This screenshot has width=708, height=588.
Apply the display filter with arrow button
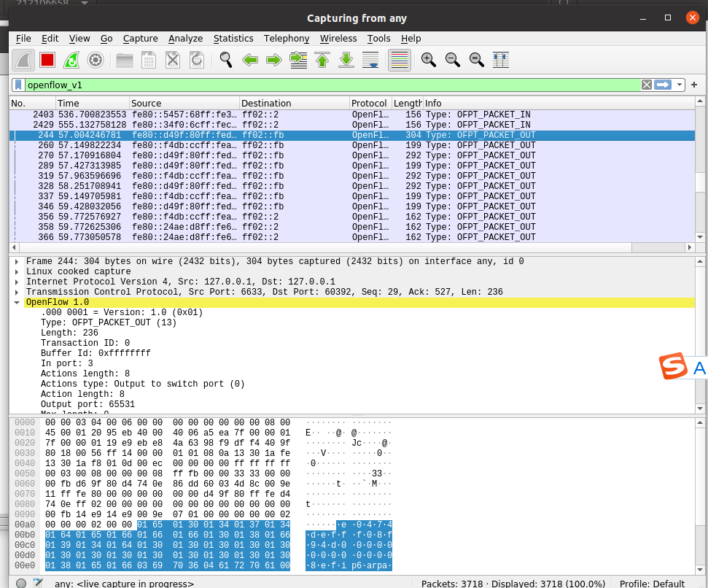click(x=663, y=85)
